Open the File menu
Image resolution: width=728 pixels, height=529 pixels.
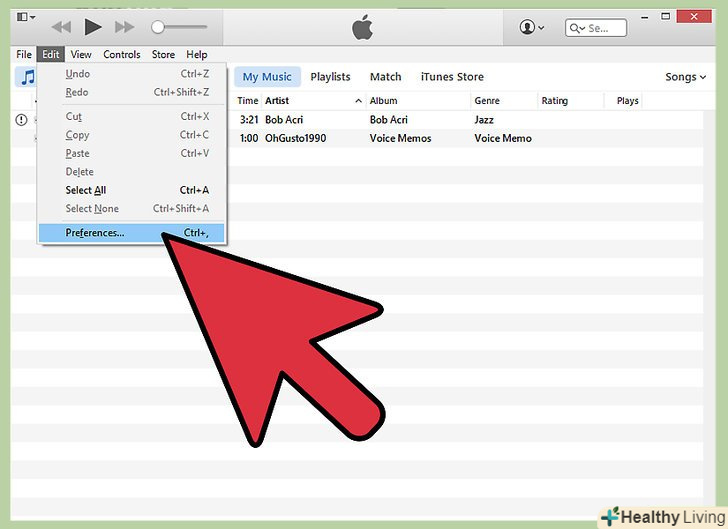24,54
